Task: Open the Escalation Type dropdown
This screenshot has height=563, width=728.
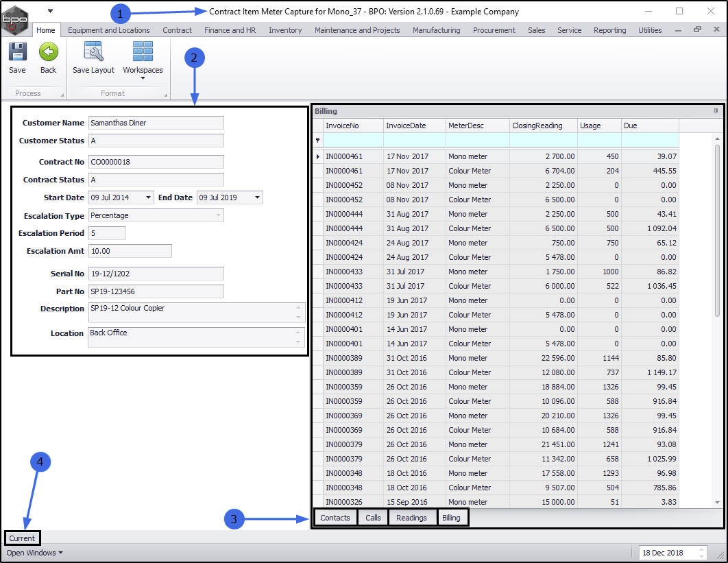Action: pyautogui.click(x=218, y=215)
